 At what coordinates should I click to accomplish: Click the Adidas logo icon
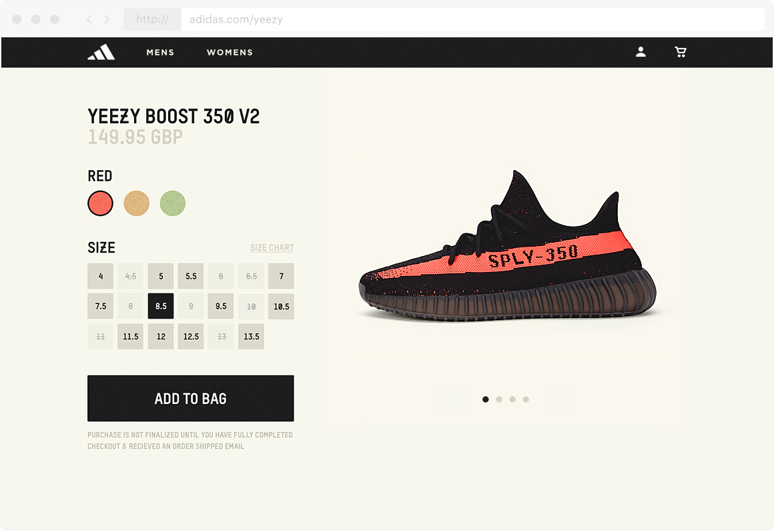tap(101, 52)
